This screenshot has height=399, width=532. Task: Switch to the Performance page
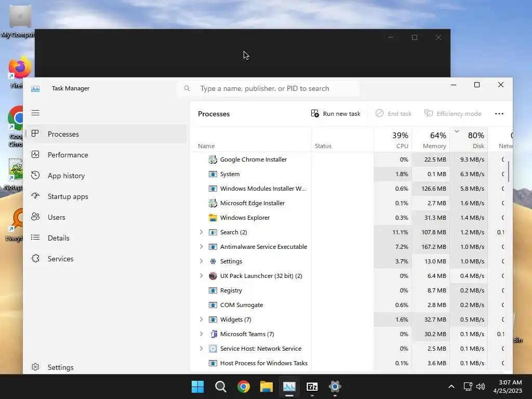(x=106, y=155)
